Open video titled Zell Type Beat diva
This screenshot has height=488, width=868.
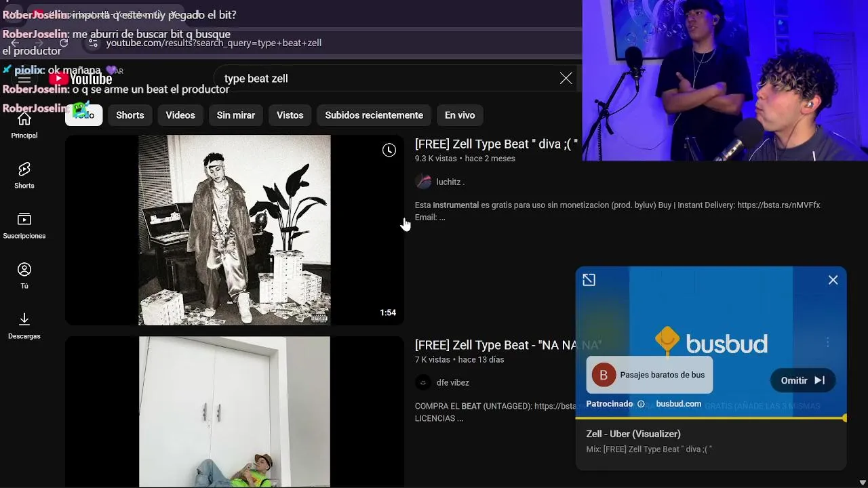pos(496,144)
